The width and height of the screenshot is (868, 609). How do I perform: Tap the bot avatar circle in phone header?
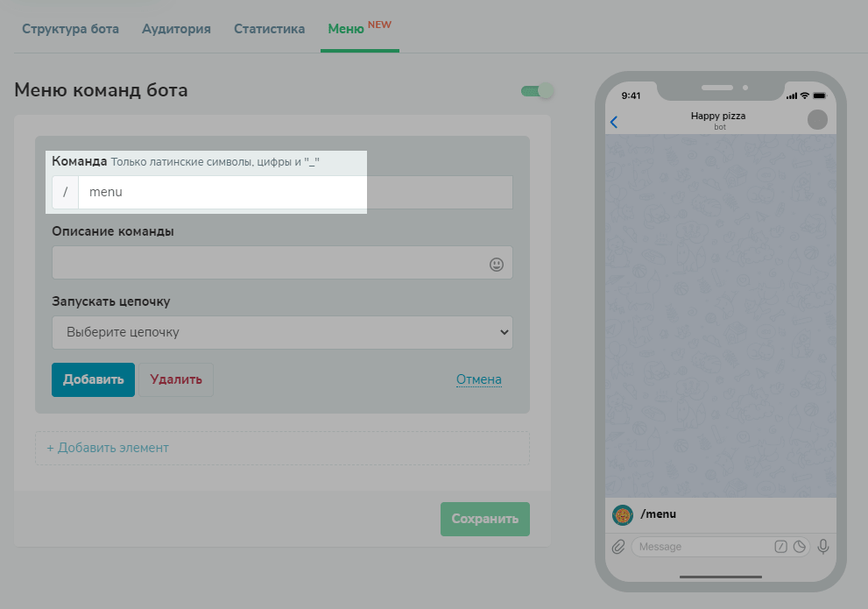click(x=817, y=119)
